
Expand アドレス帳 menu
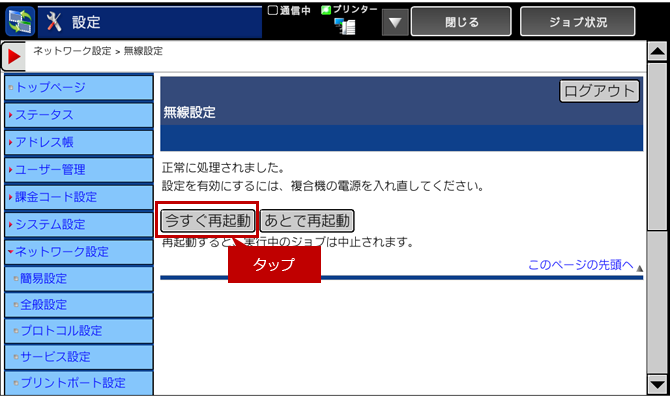point(79,142)
